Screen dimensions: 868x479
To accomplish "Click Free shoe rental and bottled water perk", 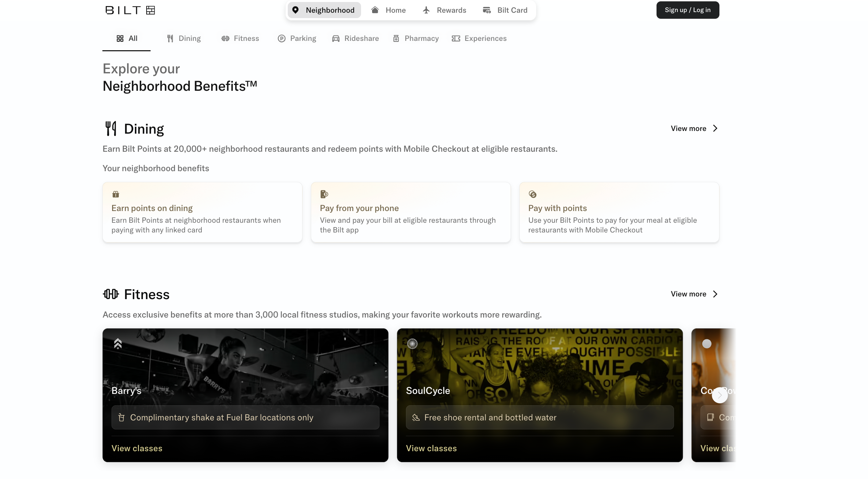I will (x=540, y=418).
